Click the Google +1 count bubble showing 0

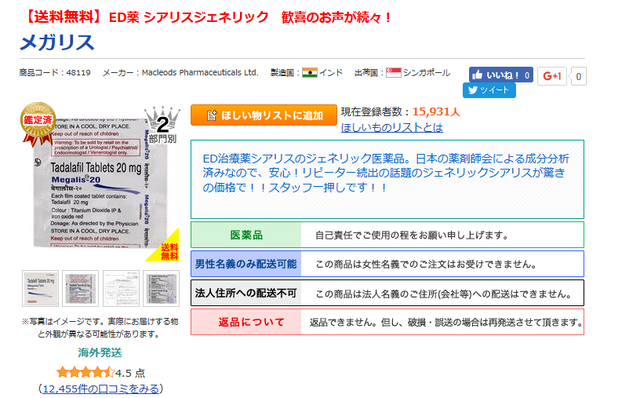[x=578, y=76]
